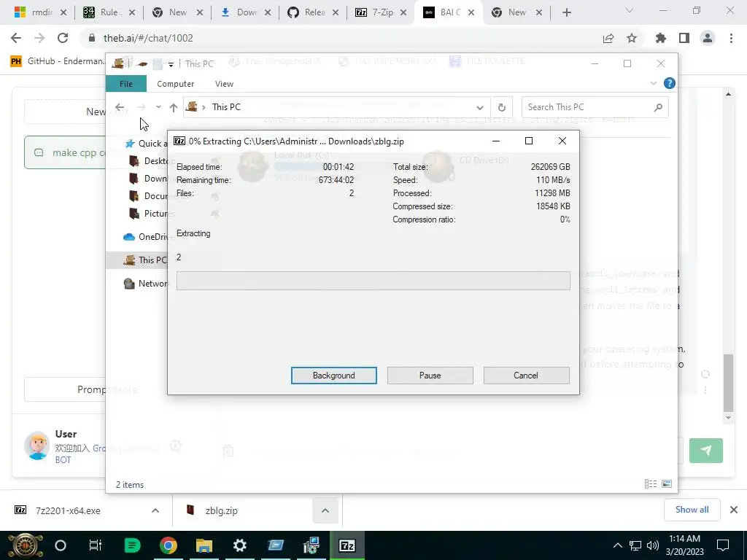Open recent locations dropdown in Explorer
The width and height of the screenshot is (747, 560).
(158, 107)
